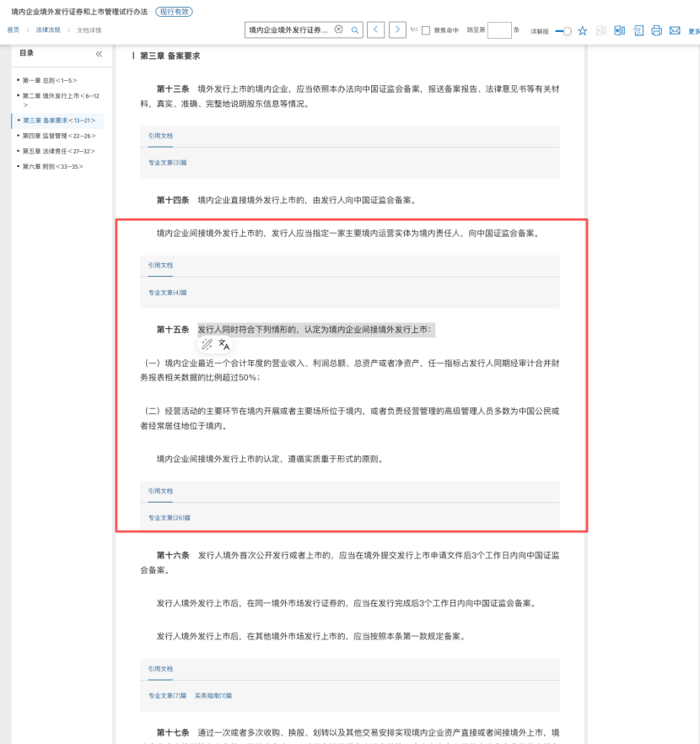Click the email envelope icon
This screenshot has height=744, width=700.
[x=675, y=30]
